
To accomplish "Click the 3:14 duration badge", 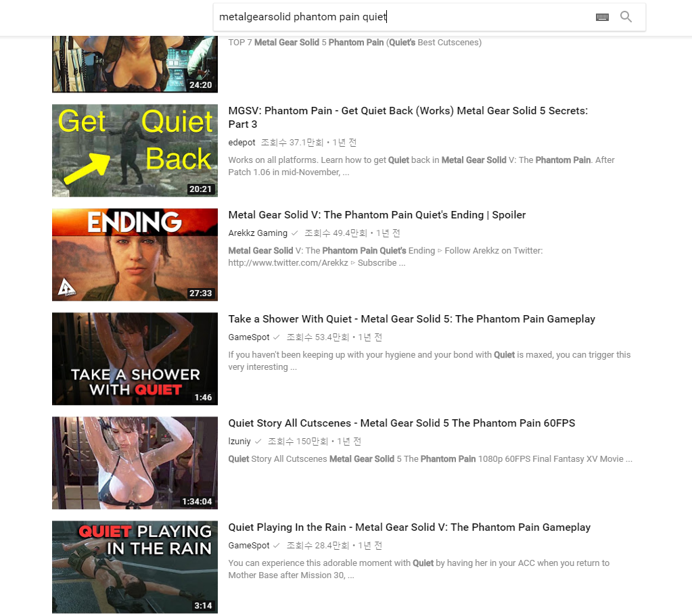I will pos(204,606).
